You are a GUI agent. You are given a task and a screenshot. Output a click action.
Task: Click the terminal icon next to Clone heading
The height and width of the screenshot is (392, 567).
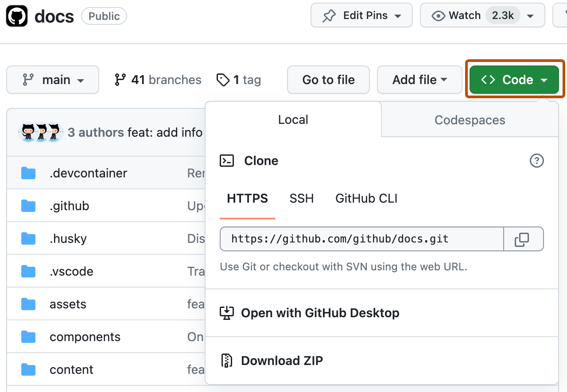click(x=227, y=161)
